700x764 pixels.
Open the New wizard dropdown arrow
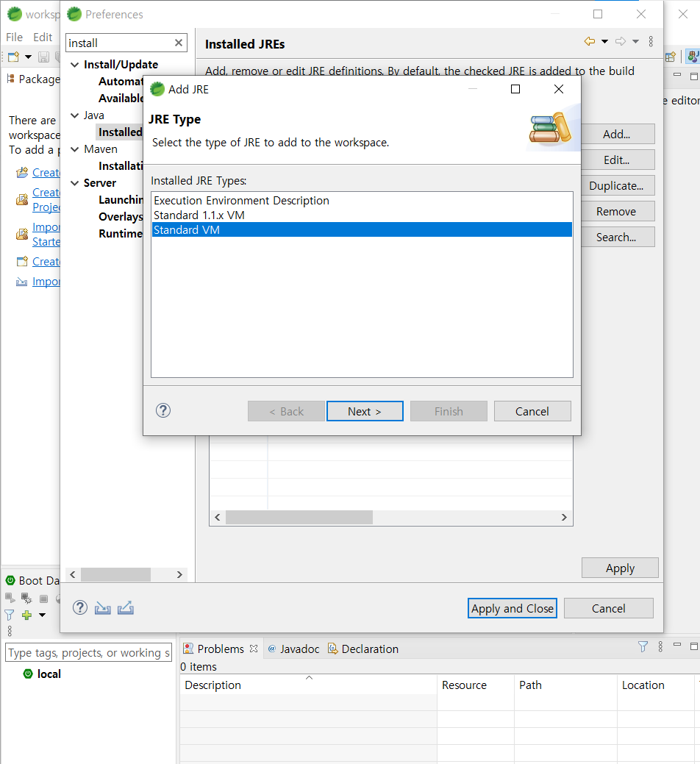28,57
